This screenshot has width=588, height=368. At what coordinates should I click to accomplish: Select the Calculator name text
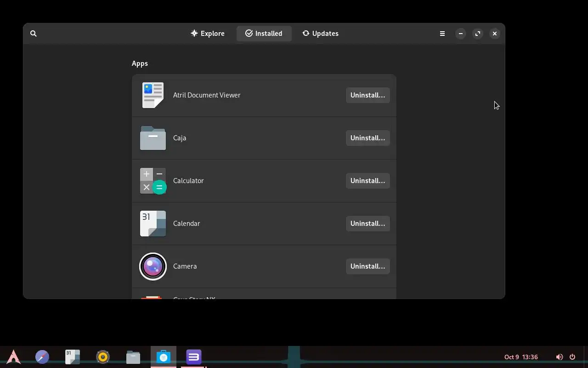188,181
